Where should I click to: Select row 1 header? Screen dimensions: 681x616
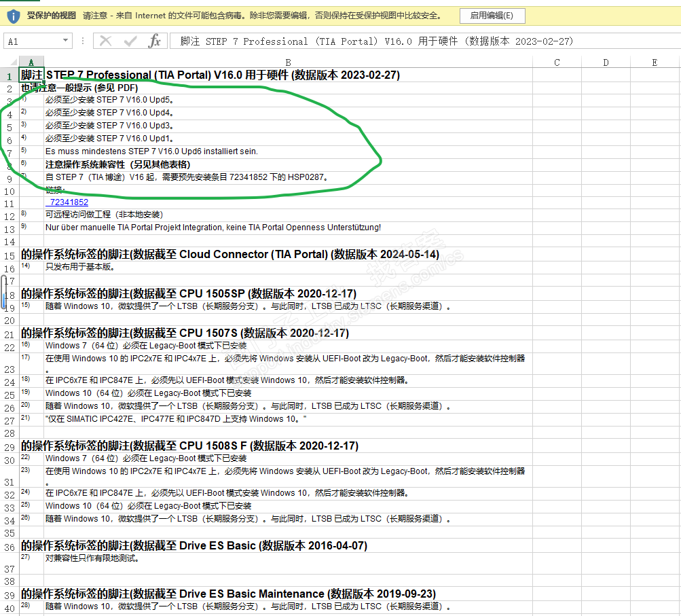click(9, 75)
